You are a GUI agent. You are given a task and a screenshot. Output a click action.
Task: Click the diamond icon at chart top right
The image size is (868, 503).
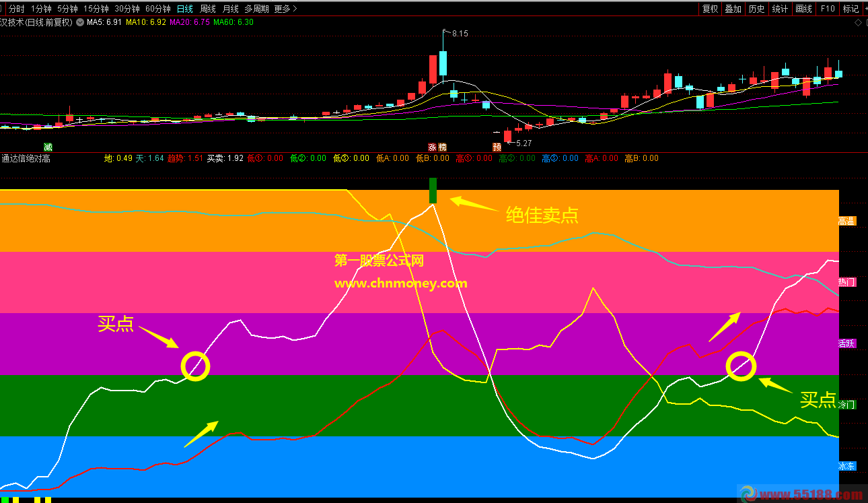pos(857,22)
